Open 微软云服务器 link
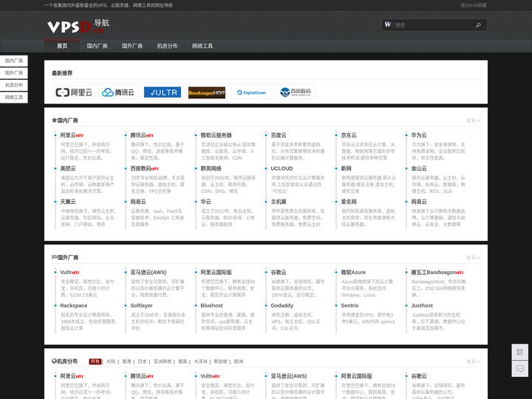532x399 pixels. (216, 135)
